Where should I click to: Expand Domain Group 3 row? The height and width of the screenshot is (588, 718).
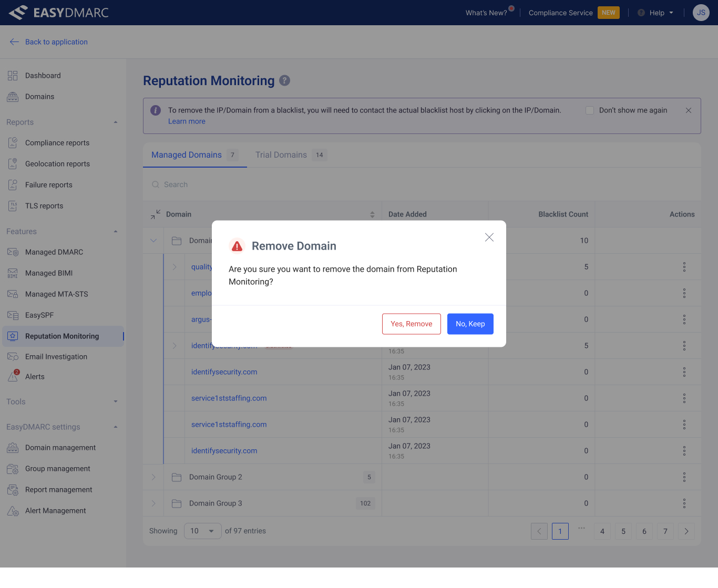(x=153, y=503)
